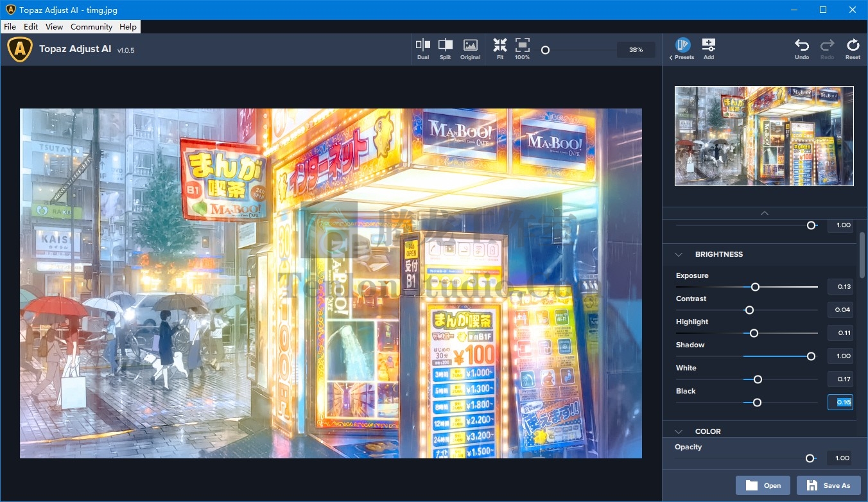The height and width of the screenshot is (502, 868).
Task: Open the Edit menu
Action: click(31, 27)
